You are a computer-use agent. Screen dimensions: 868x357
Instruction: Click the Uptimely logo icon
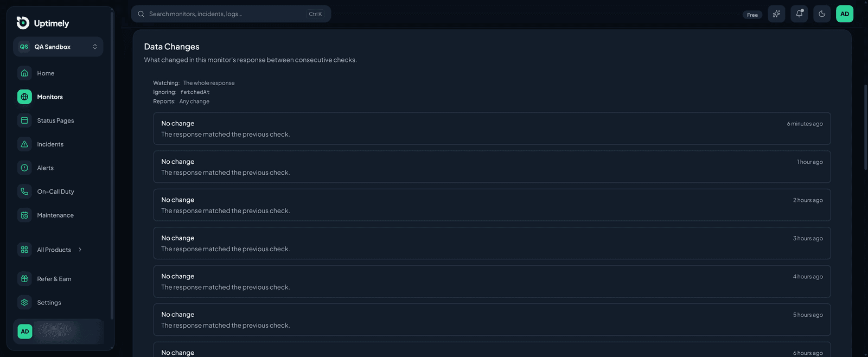click(23, 23)
